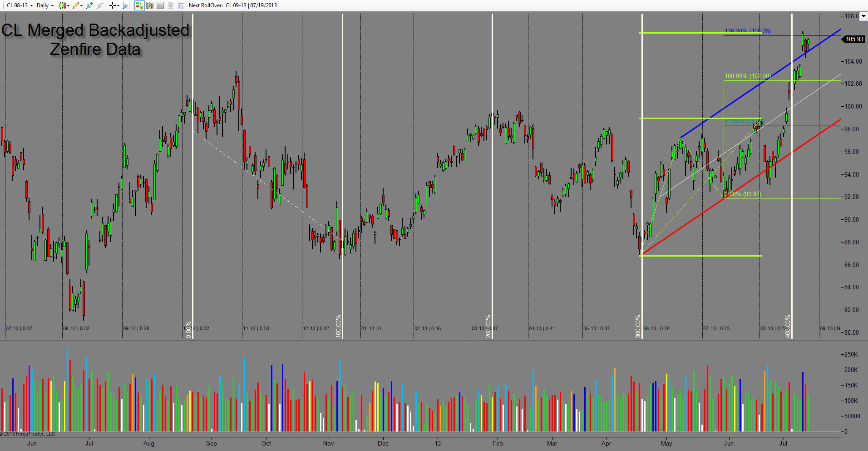Click the greyed-out Strategies dollar icon
868x451 pixels.
[x=171, y=5]
